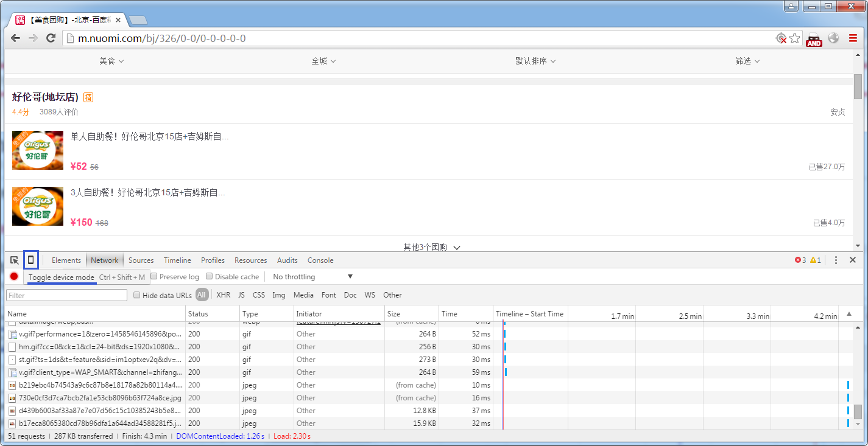Click the address bar URL field
This screenshot has width=868, height=446.
click(420, 38)
